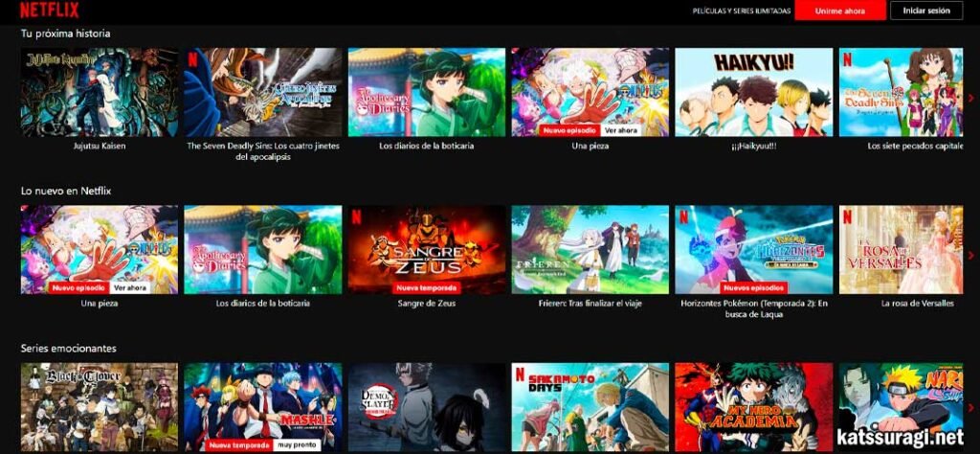Advance the Tu próxima historia carousel arrow

(x=970, y=98)
